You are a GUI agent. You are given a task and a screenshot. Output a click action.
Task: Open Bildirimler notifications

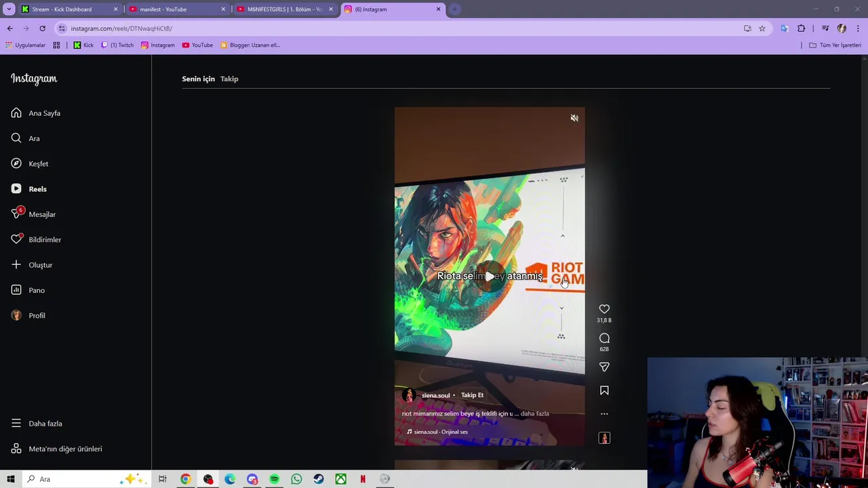pos(36,240)
